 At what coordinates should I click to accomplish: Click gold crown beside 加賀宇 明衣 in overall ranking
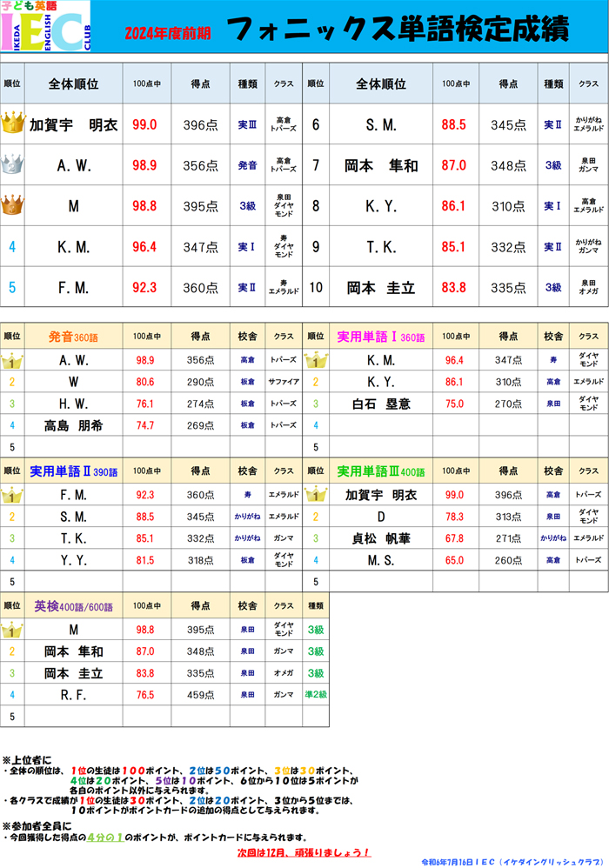13,124
